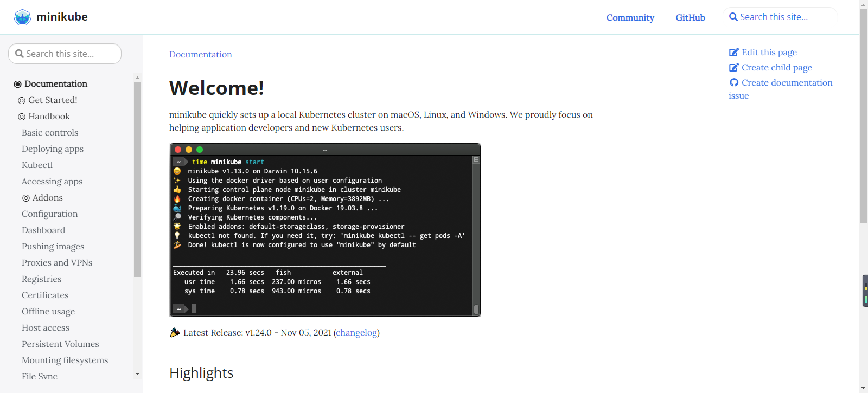The width and height of the screenshot is (868, 393).
Task: Click the Welcome! heading
Action: coord(216,88)
